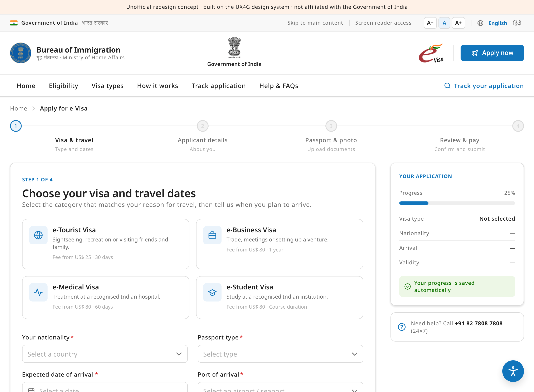The height and width of the screenshot is (392, 534).
Task: Open the Passport type dropdown
Action: (x=280, y=354)
